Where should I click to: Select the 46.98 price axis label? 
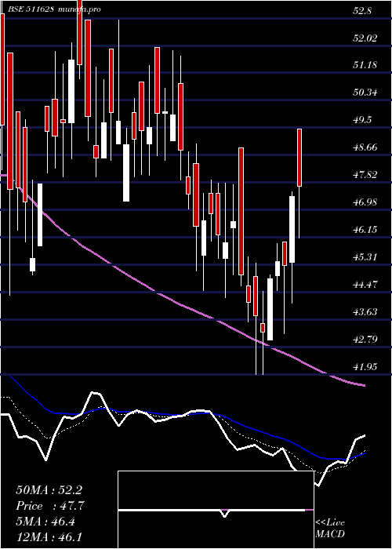point(365,202)
